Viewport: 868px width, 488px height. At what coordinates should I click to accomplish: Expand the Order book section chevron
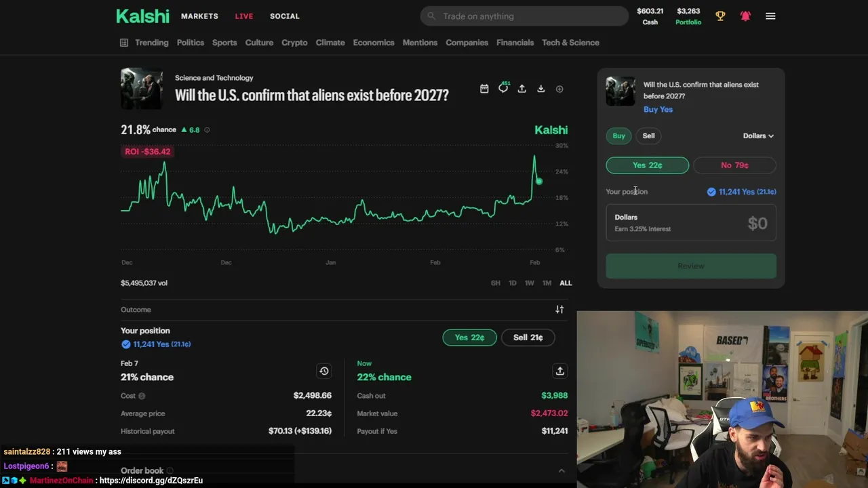click(x=561, y=470)
